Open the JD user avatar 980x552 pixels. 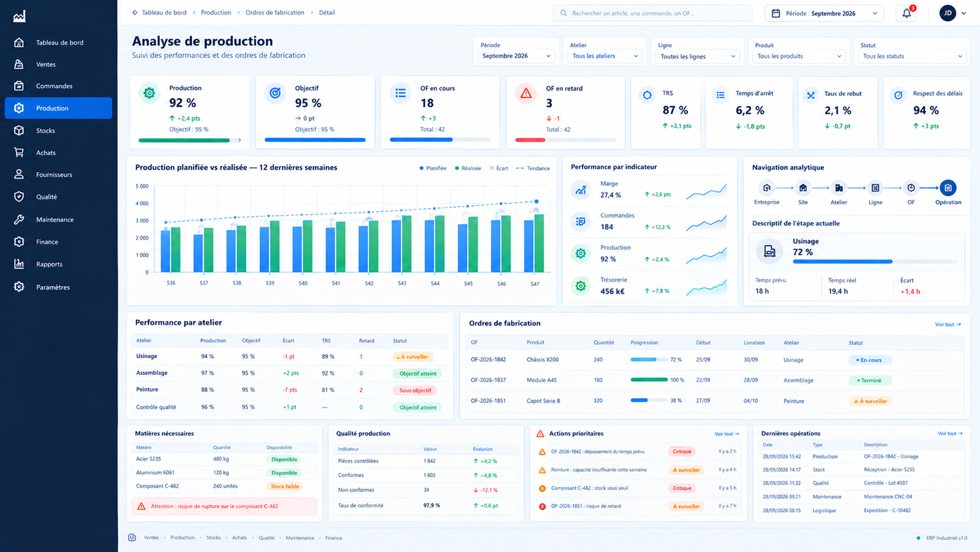pos(948,13)
